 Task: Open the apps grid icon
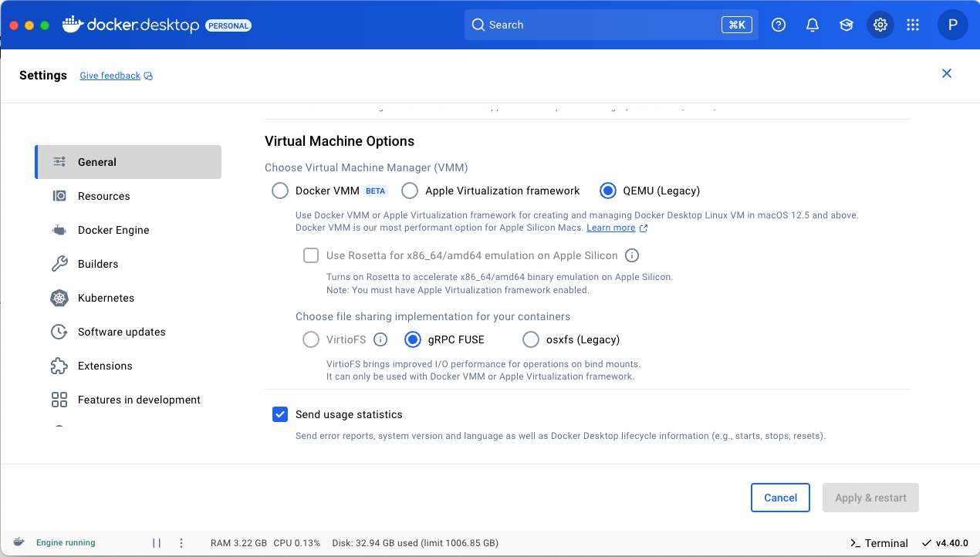tap(913, 25)
